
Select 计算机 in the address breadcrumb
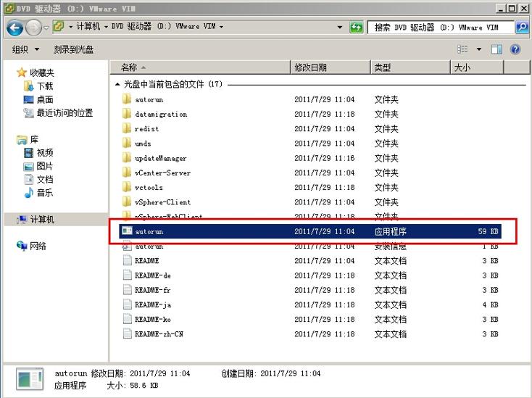(88, 27)
